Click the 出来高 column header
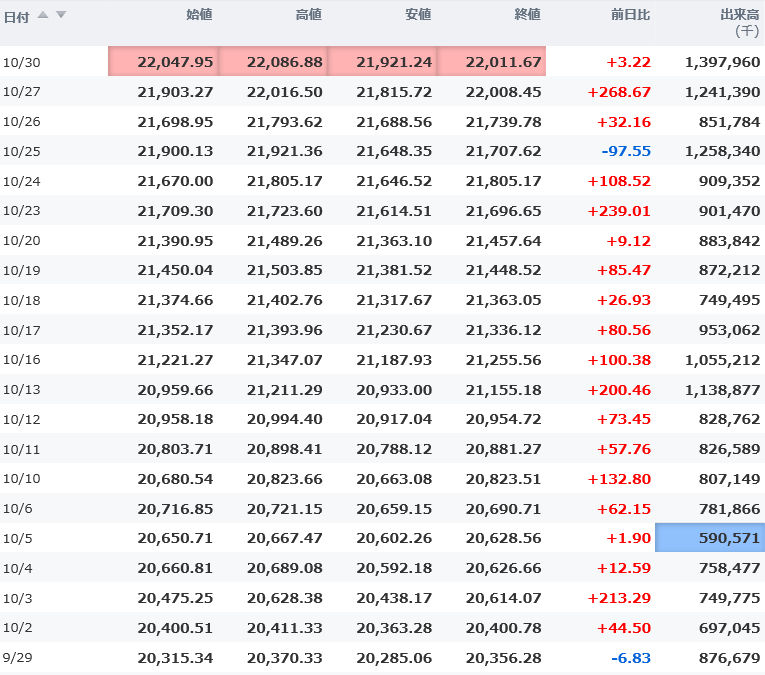Image resolution: width=765 pixels, height=675 pixels. (739, 14)
